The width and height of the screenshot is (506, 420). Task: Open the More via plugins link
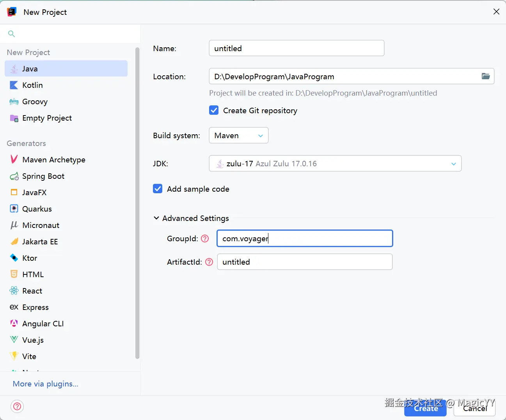coord(46,384)
